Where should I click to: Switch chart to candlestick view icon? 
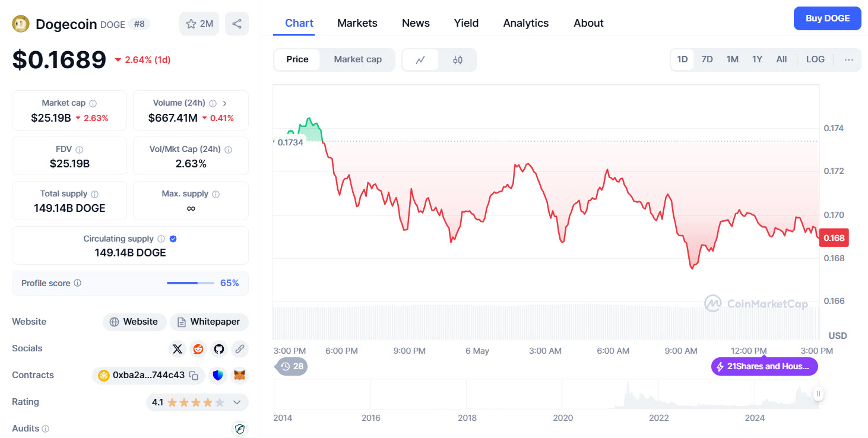tap(458, 60)
